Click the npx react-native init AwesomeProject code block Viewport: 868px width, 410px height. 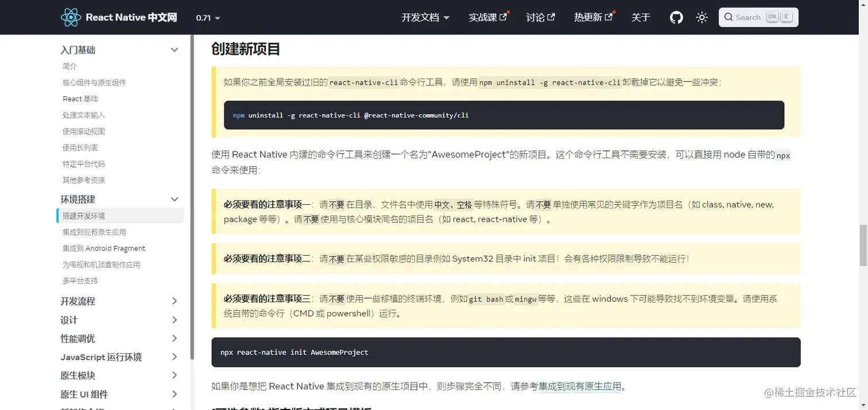[x=506, y=352]
